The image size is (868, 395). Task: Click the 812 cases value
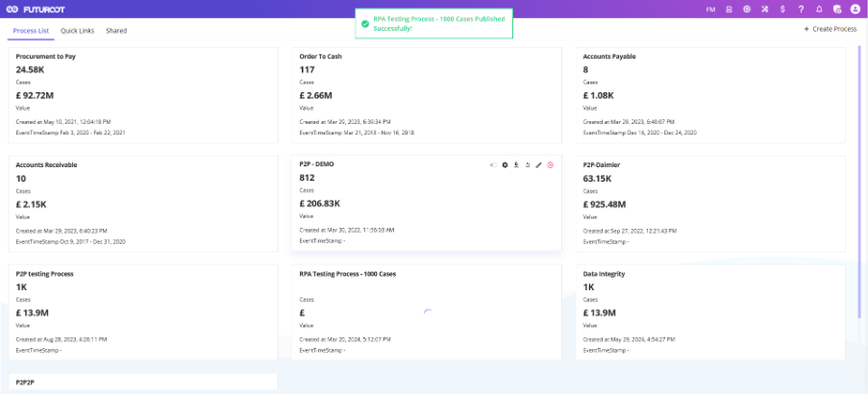pos(307,178)
